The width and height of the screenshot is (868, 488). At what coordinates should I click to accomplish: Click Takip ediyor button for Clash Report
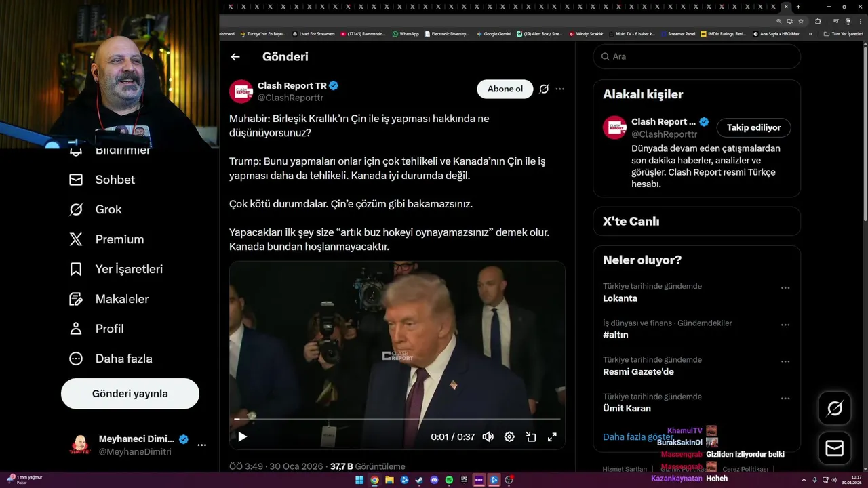tap(753, 127)
